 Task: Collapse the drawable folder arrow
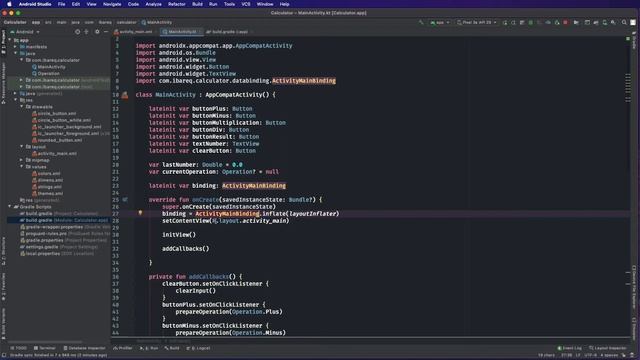(x=22, y=107)
